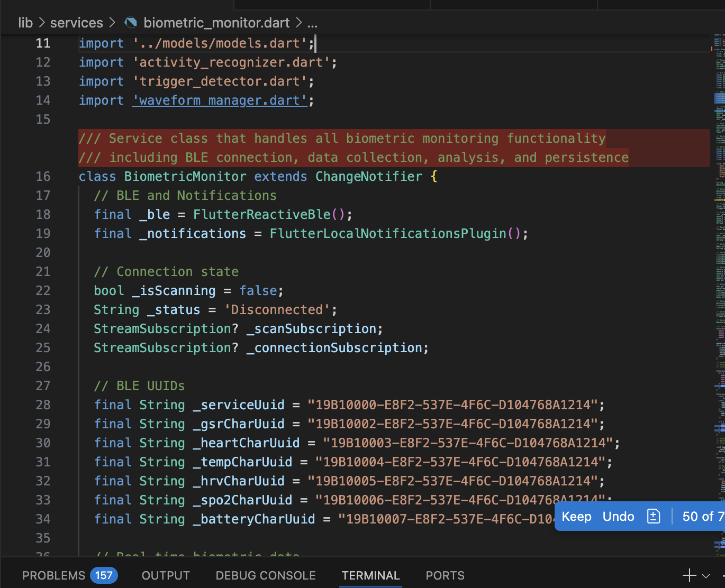Click the Dart file icon in the breadcrumb
The height and width of the screenshot is (588, 725).
pos(131,22)
